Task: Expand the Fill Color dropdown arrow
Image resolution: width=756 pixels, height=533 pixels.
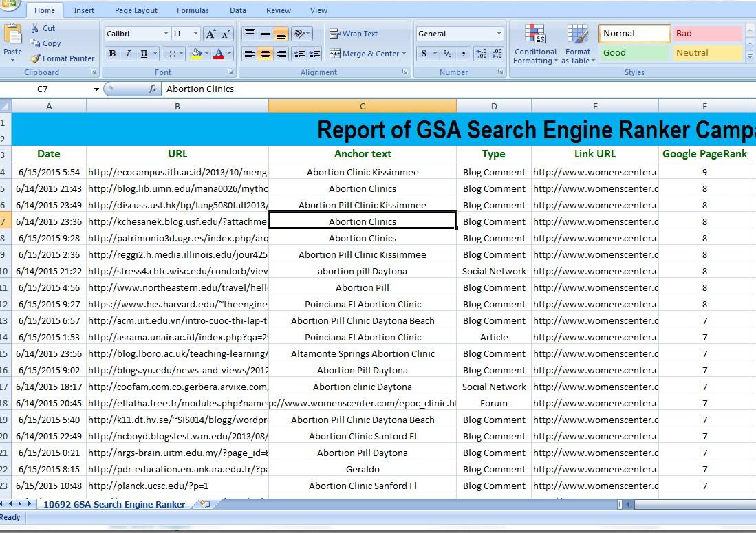Action: tap(206, 54)
